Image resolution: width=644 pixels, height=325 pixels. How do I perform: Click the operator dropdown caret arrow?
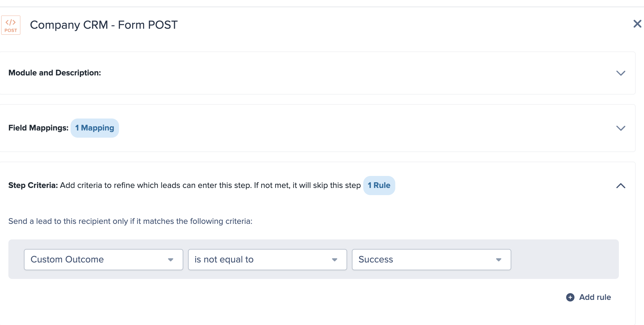tap(335, 260)
